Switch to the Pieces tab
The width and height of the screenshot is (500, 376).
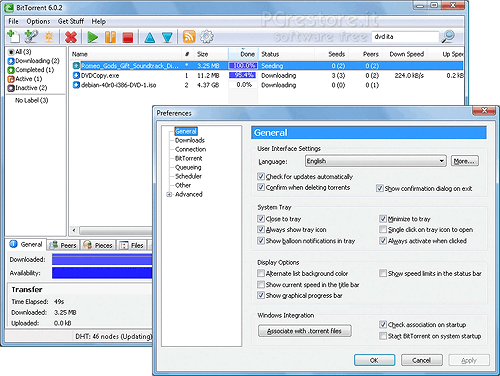point(98,245)
